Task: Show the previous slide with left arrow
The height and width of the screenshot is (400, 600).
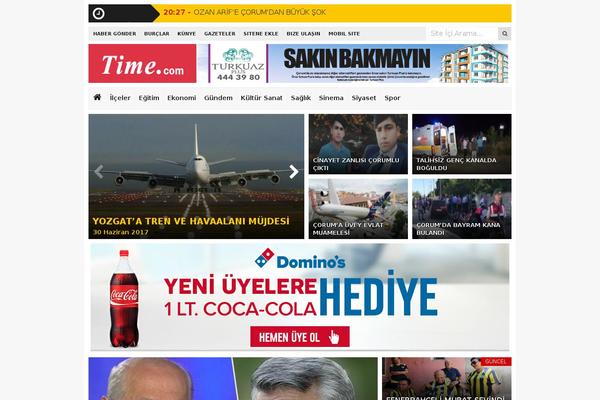Action: 99,172
